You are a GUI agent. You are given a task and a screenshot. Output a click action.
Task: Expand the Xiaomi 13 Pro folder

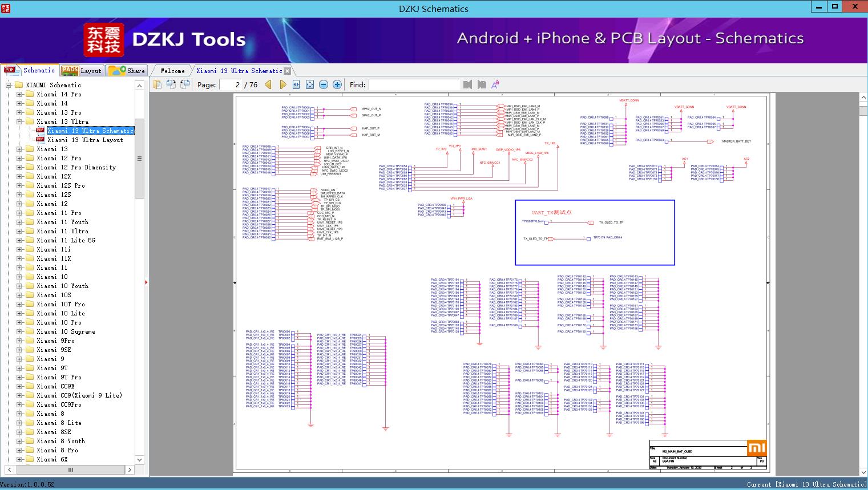click(x=19, y=112)
